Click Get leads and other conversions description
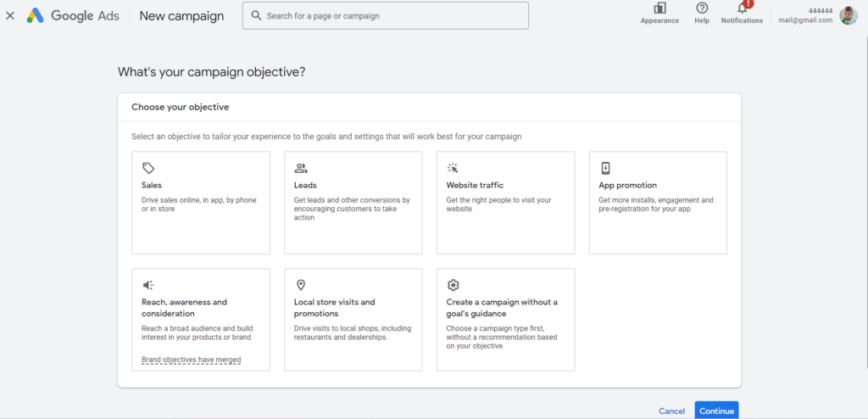Image resolution: width=868 pixels, height=419 pixels. [352, 209]
